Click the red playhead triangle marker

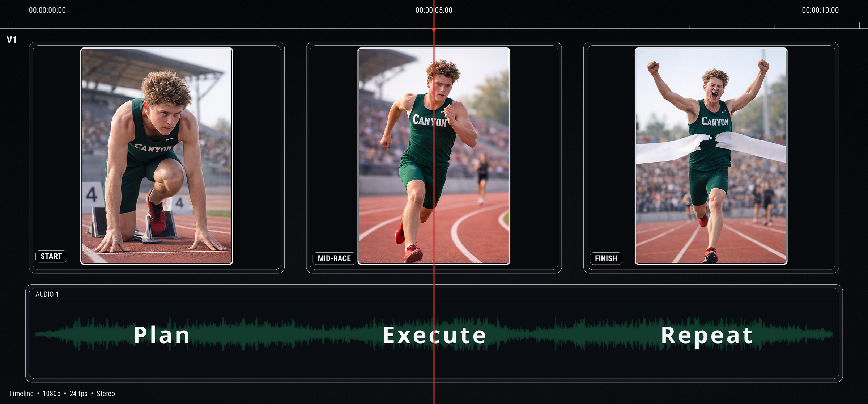(x=434, y=29)
